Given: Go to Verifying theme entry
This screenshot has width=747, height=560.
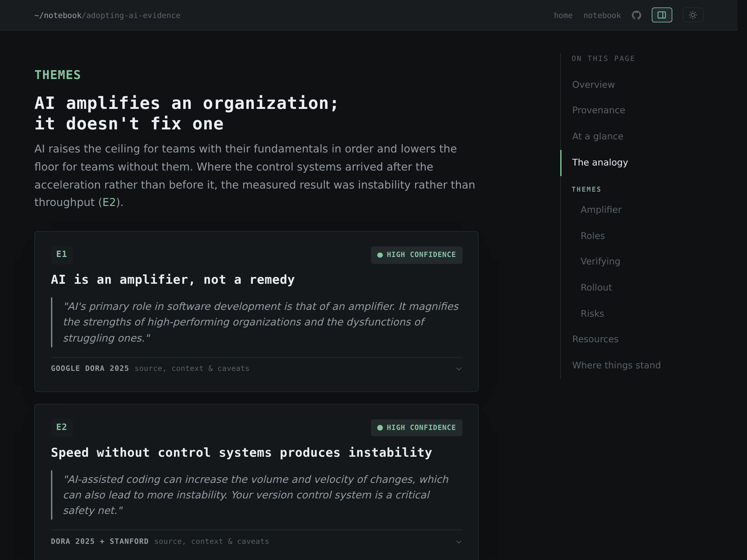Looking at the screenshot, I should pos(600,261).
